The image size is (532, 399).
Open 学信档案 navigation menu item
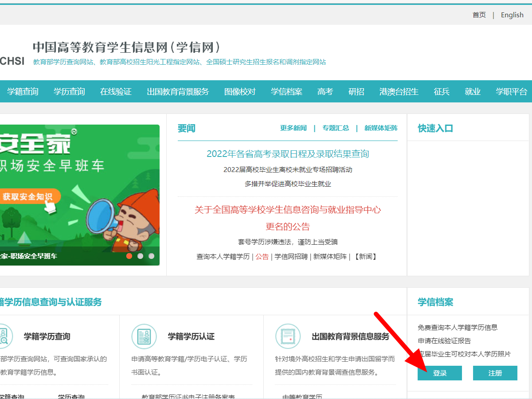287,92
